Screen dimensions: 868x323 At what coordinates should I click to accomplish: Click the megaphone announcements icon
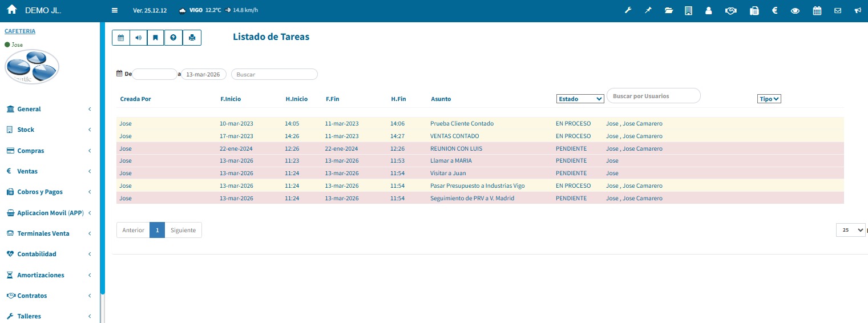(x=858, y=10)
